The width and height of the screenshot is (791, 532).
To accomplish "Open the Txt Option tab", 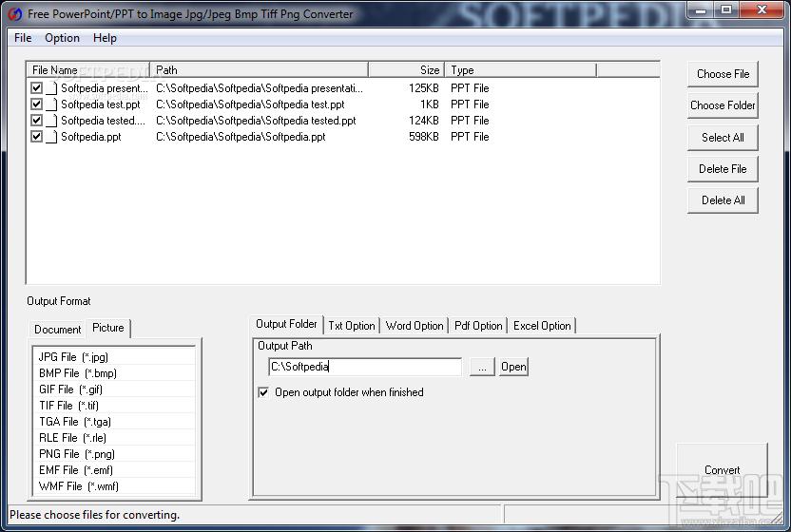I will tap(352, 326).
